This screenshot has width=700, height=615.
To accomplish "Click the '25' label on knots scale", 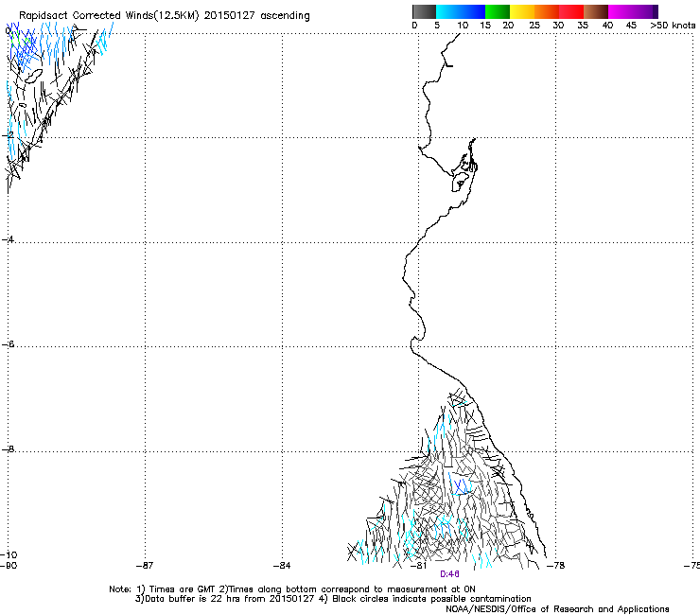I will [x=534, y=26].
